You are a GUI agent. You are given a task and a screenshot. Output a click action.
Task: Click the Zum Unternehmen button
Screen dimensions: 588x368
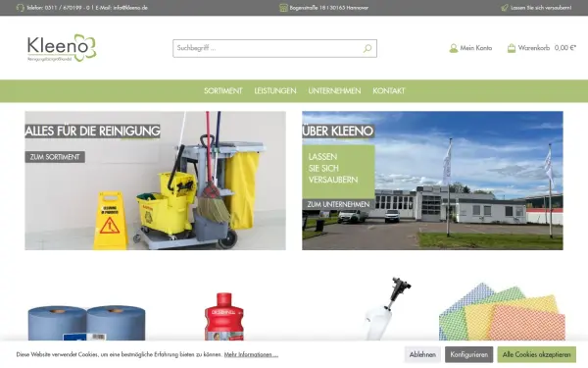coord(338,205)
